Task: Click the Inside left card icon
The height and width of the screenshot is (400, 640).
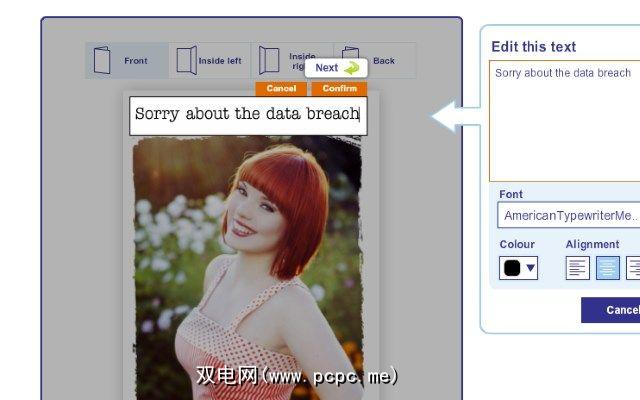Action: [x=185, y=60]
